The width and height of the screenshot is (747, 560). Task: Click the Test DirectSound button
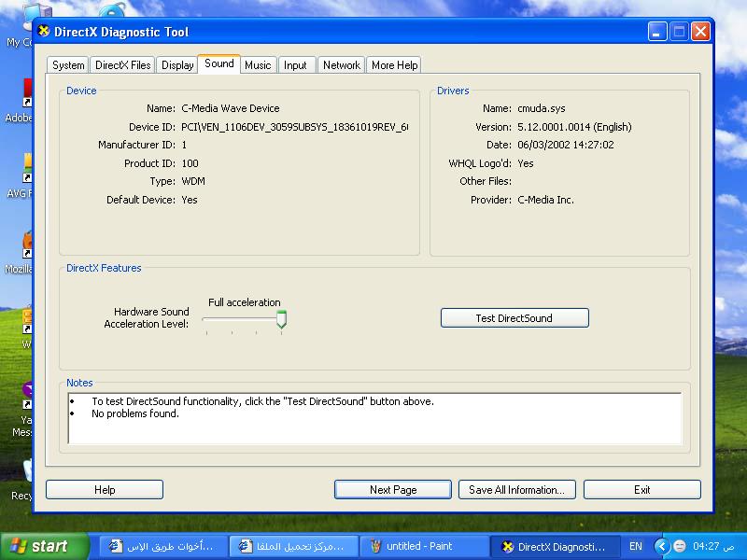tap(514, 318)
